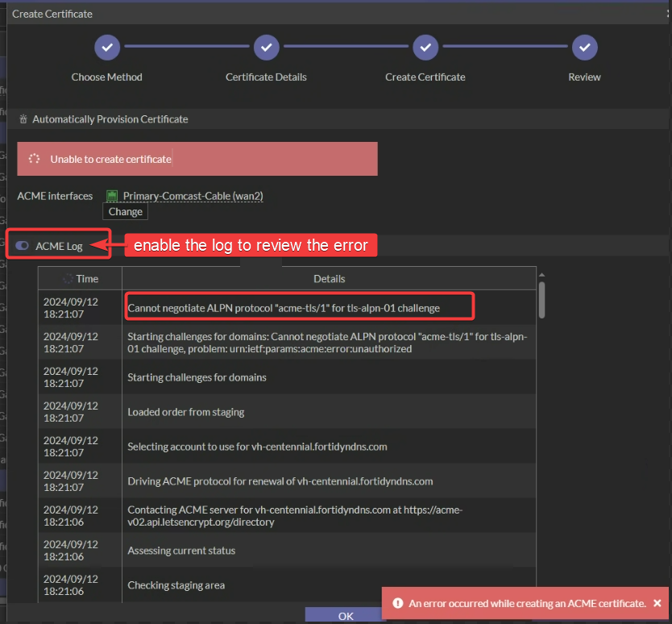The image size is (672, 624).
Task: Select 'Assessing current status' log row
Action: pos(287,551)
